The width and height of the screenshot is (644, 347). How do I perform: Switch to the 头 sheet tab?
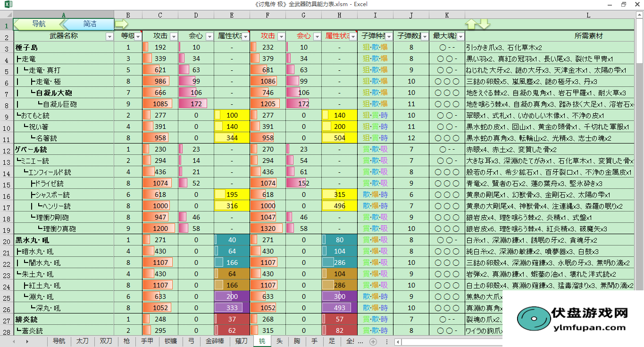point(280,341)
